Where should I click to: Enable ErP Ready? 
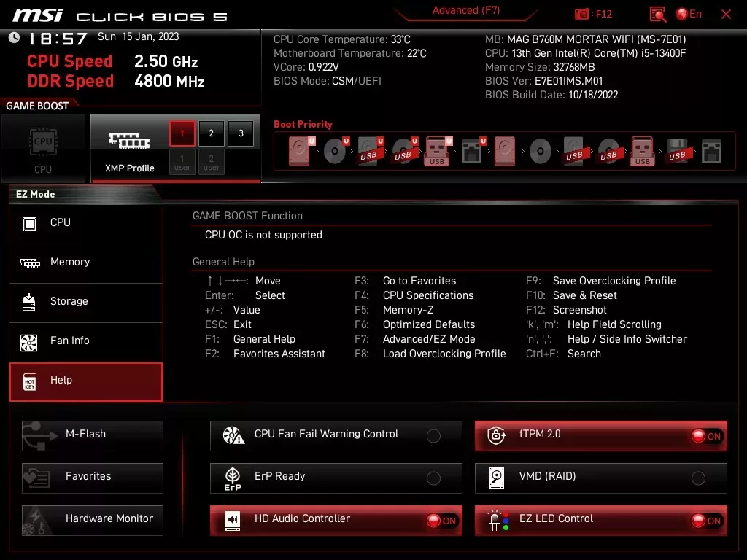click(x=434, y=478)
